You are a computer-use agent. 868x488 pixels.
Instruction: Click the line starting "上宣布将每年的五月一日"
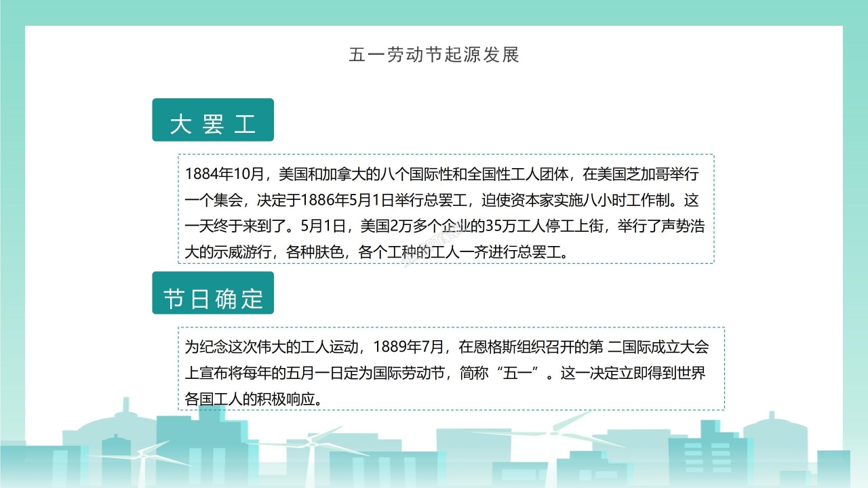(446, 373)
